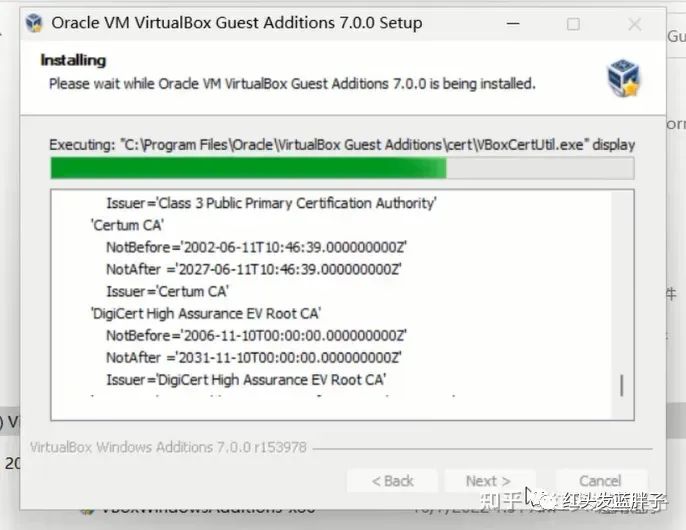This screenshot has height=530, width=686.
Task: Select the NotBefore='2002-06-11' log line
Action: (256, 247)
